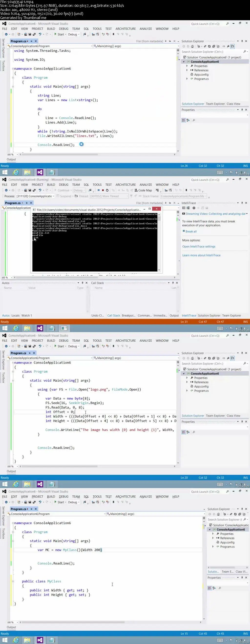This screenshot has height=644, width=250.
Task: Open IntelliTrace settings link
Action: click(199, 247)
